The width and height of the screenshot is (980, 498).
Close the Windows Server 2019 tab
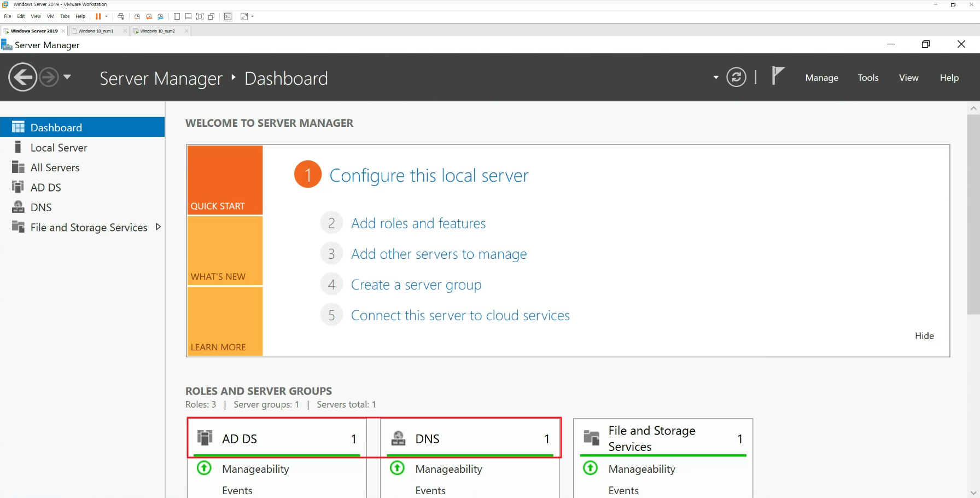63,31
